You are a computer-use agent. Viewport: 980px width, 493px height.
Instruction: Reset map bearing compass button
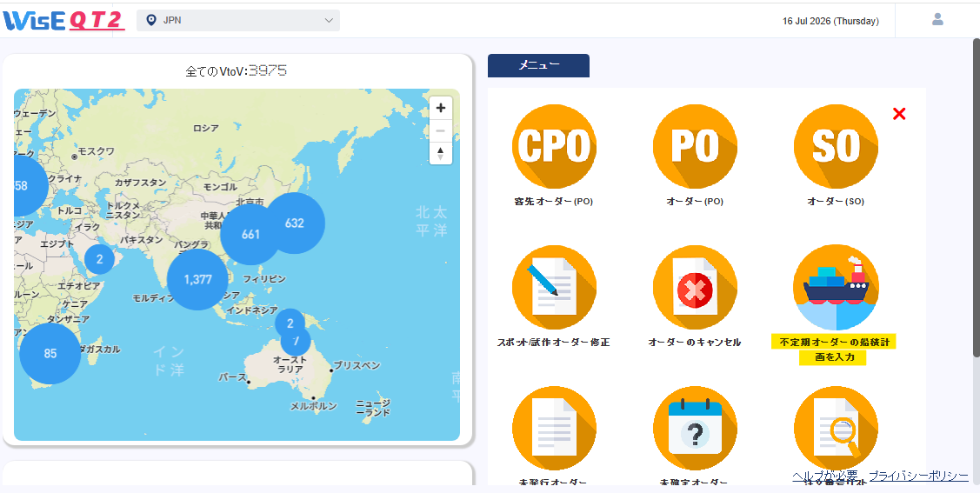tap(441, 153)
